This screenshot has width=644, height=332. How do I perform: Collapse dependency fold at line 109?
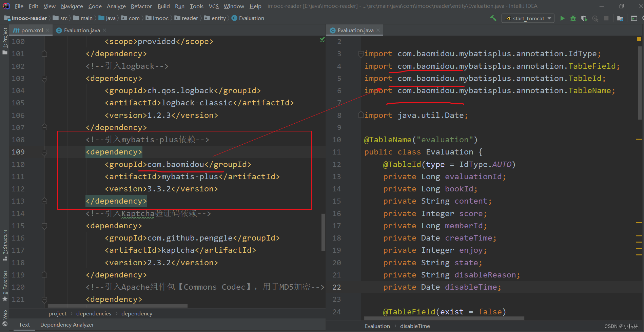44,152
